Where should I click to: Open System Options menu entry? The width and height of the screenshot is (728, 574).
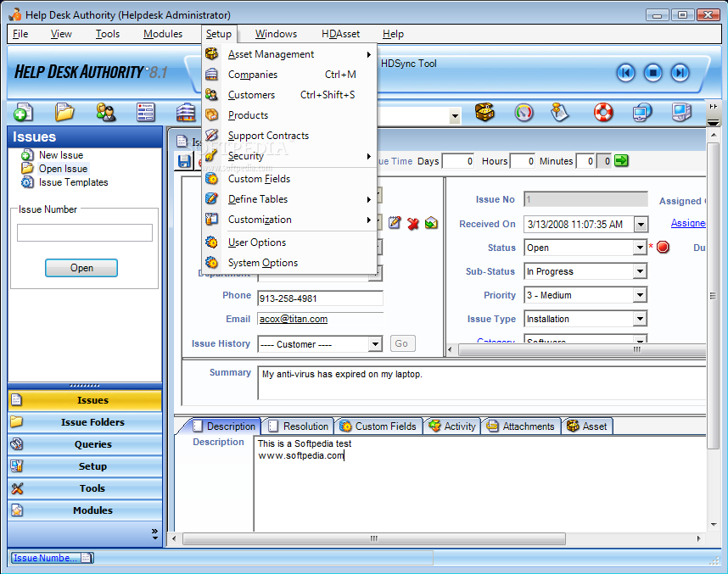coord(289,263)
